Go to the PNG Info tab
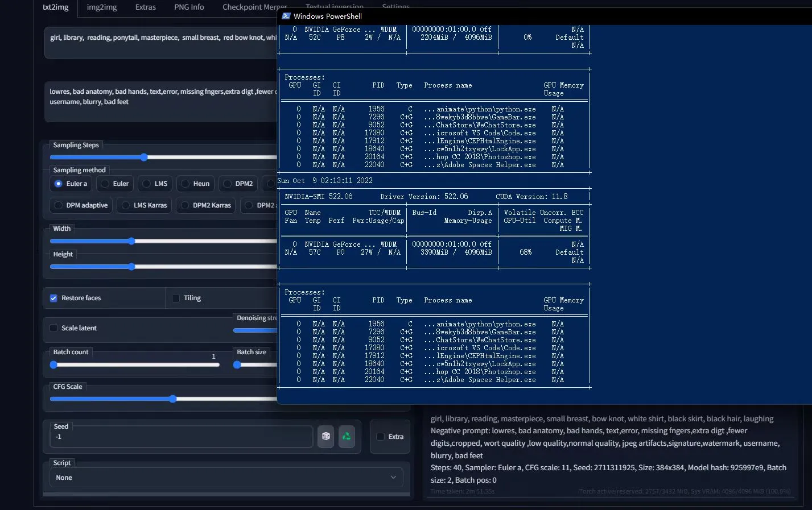Viewport: 812px width, 510px height. click(189, 7)
